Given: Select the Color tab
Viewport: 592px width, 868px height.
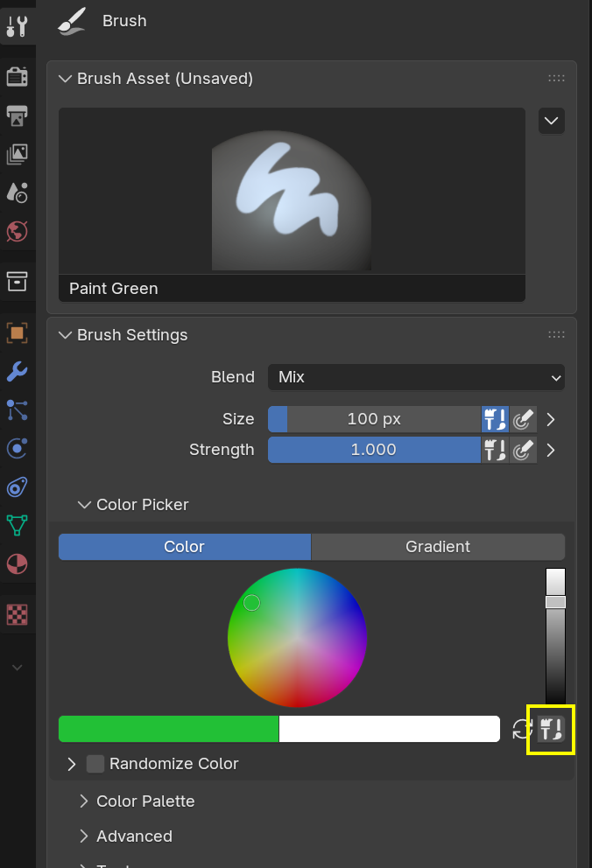Looking at the screenshot, I should pyautogui.click(x=184, y=547).
